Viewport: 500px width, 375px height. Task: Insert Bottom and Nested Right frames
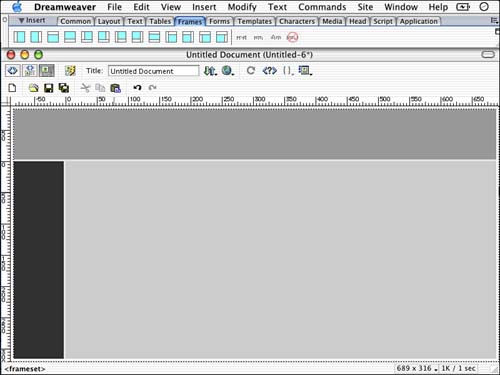coord(104,37)
